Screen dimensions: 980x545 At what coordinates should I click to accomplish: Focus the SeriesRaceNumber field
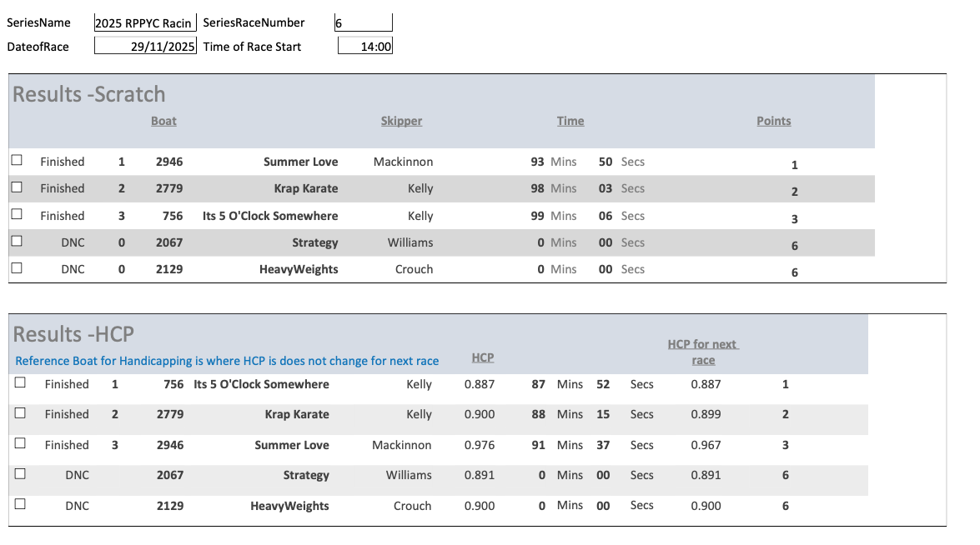[x=363, y=23]
